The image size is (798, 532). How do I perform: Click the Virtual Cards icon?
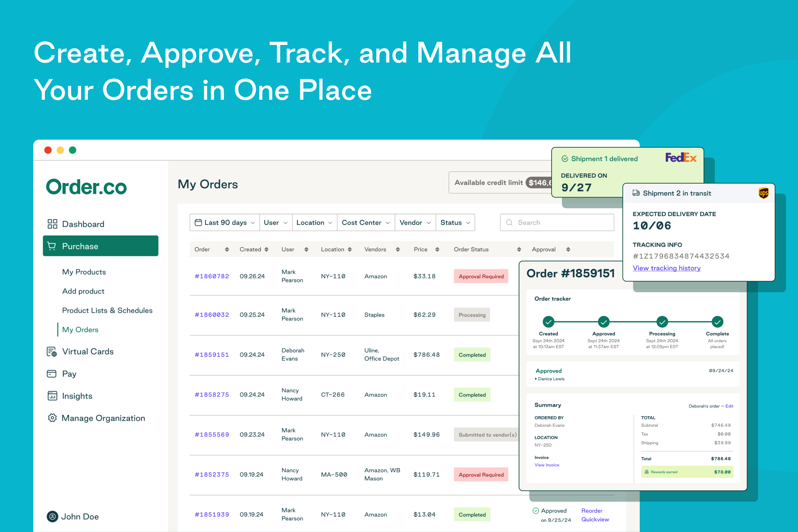pos(52,351)
